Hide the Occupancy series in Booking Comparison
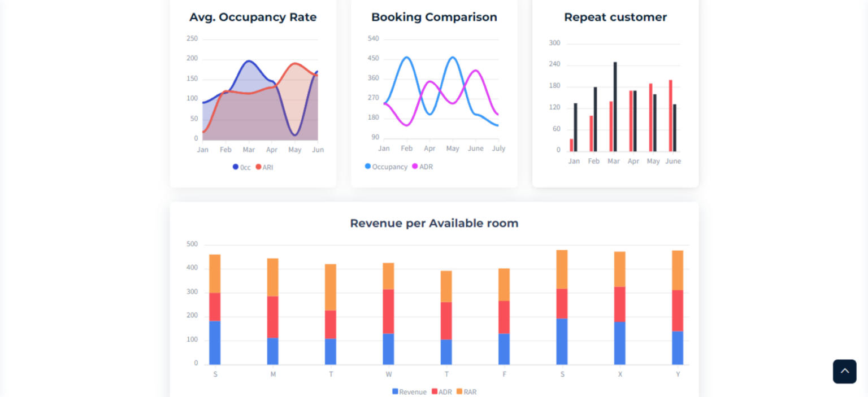Image resolution: width=868 pixels, height=397 pixels. point(387,167)
